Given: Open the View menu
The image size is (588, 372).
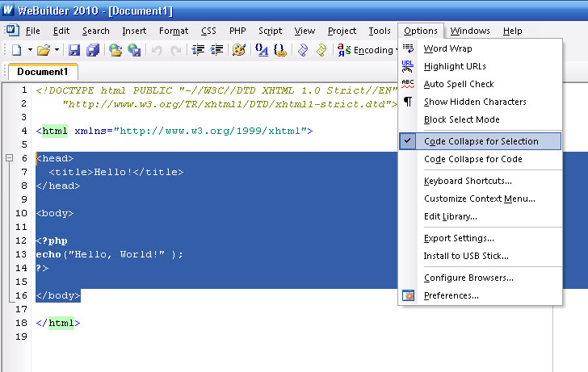Looking at the screenshot, I should tap(304, 31).
